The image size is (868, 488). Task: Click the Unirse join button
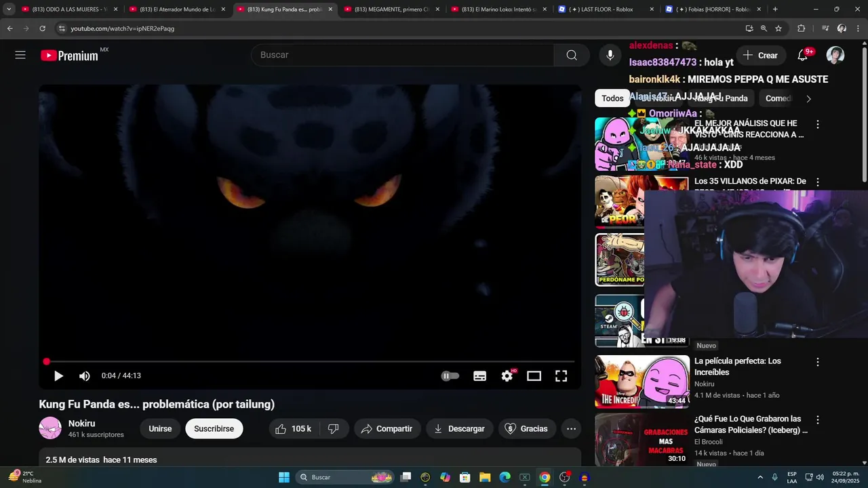[x=160, y=428]
